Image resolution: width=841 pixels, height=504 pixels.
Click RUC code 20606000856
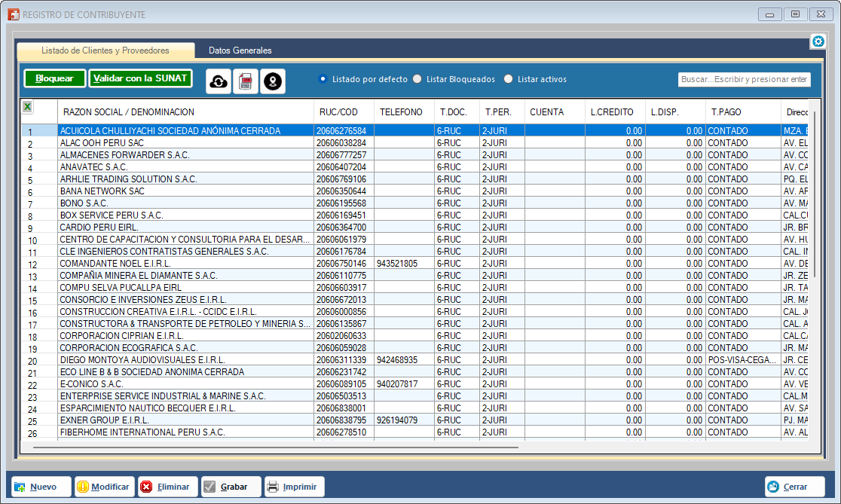(x=341, y=312)
